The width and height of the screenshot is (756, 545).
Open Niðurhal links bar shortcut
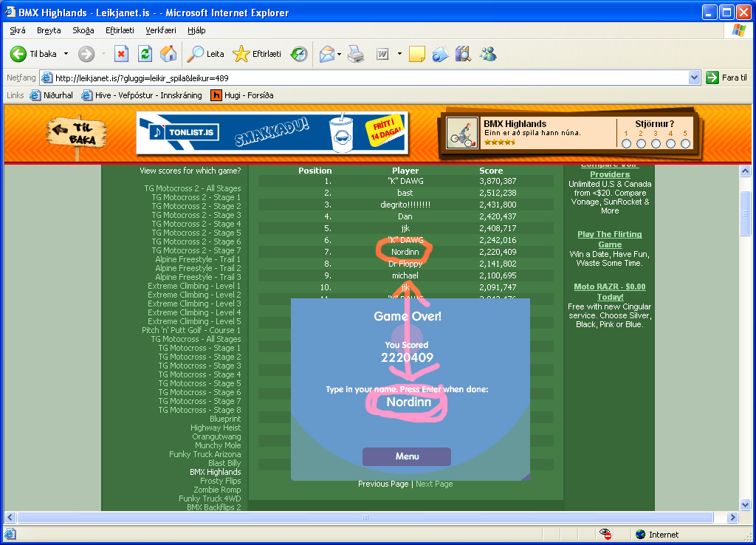coord(52,95)
